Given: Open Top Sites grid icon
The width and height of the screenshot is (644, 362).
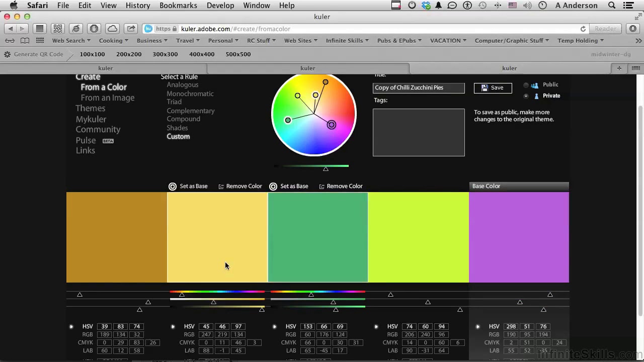Looking at the screenshot, I should (40, 41).
